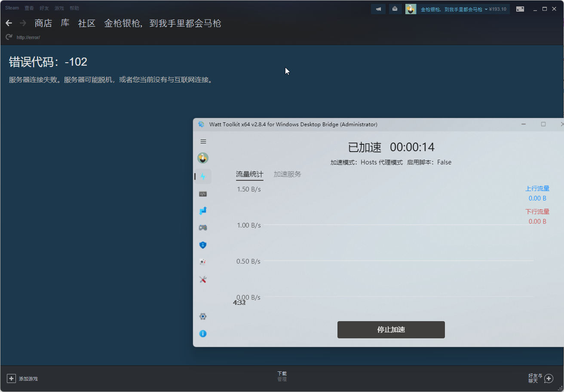
Task: Go to the 商店 tab in Steam
Action: [43, 23]
